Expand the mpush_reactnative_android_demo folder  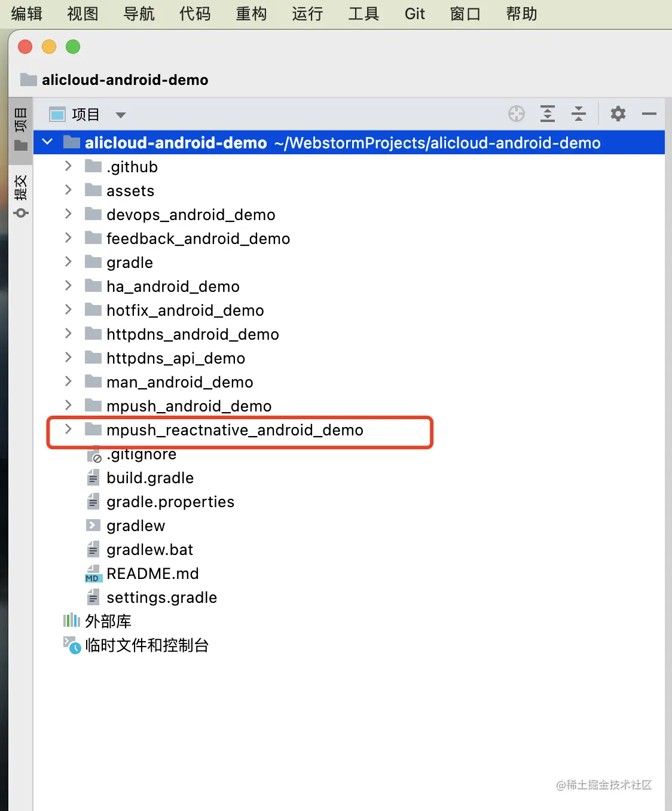(x=68, y=429)
